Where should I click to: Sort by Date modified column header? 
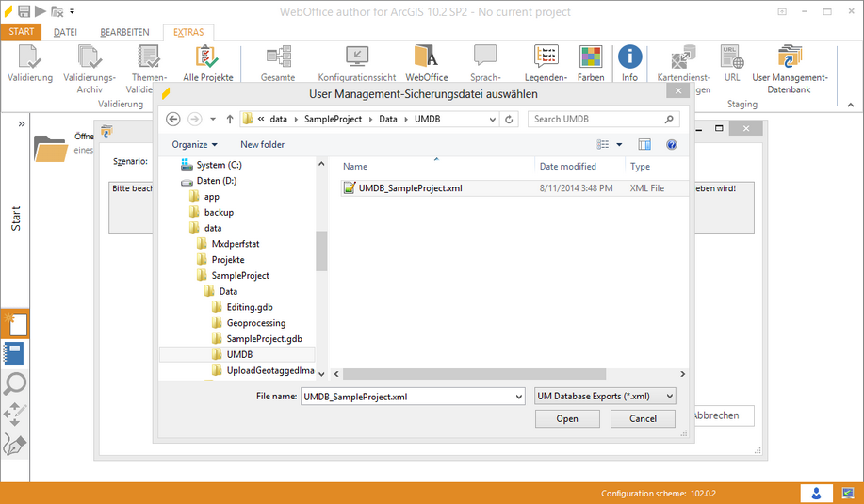[x=567, y=167]
